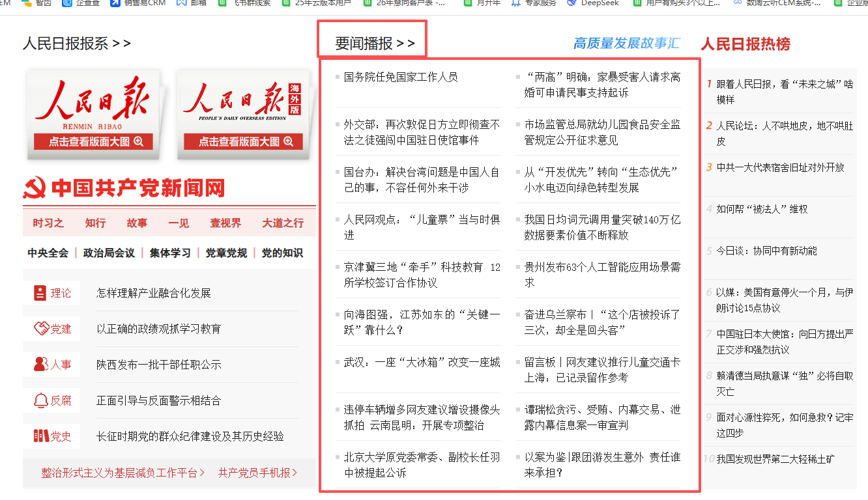
Task: Open news 外交部 urging Japan to investigate
Action: 422,132
